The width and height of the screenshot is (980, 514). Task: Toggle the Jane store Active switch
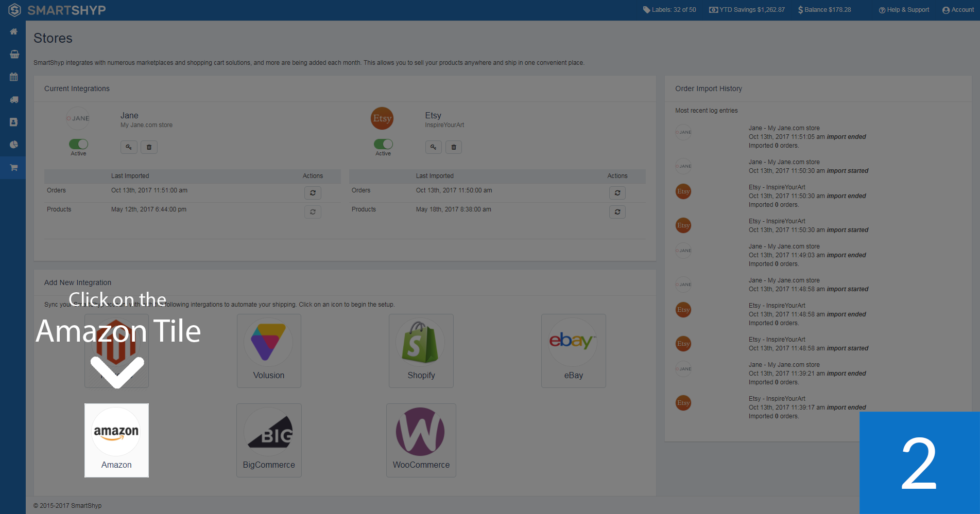tap(78, 144)
